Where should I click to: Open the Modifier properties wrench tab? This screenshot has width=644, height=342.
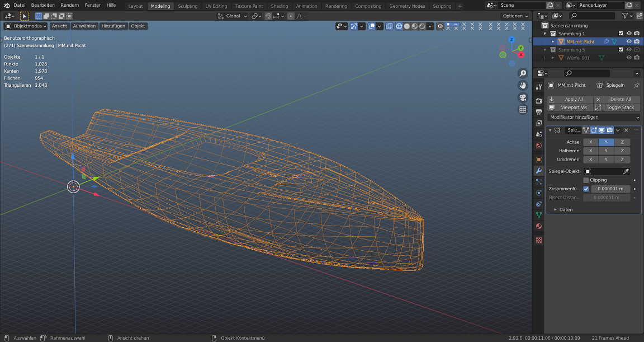point(539,171)
